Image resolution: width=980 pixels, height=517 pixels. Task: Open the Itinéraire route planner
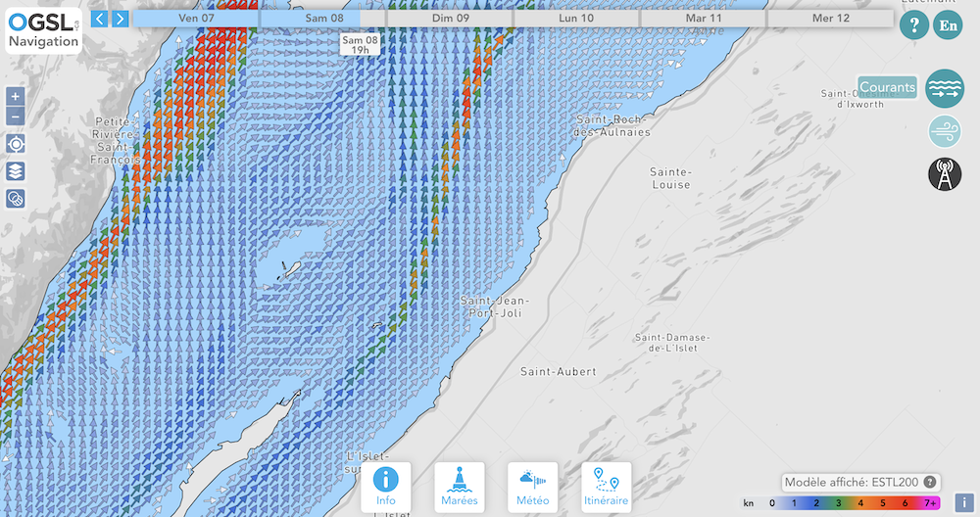pos(607,488)
